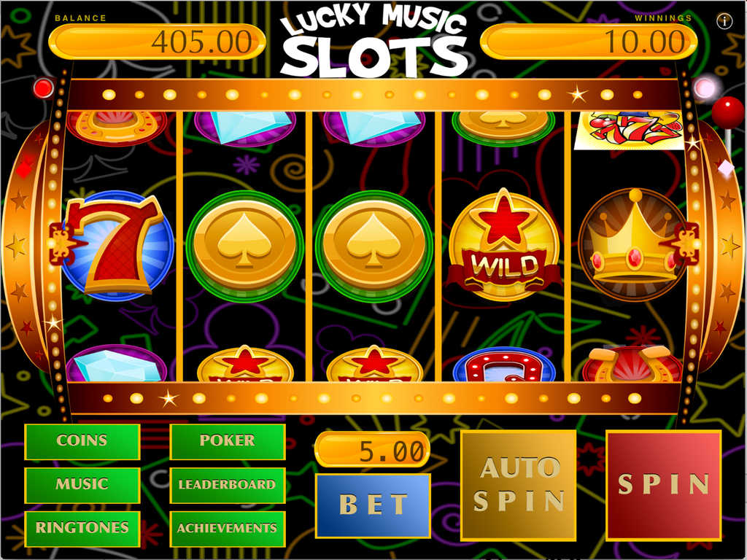This screenshot has height=560, width=747.
Task: Select the WILD star symbol on fourth reel
Action: pyautogui.click(x=503, y=246)
